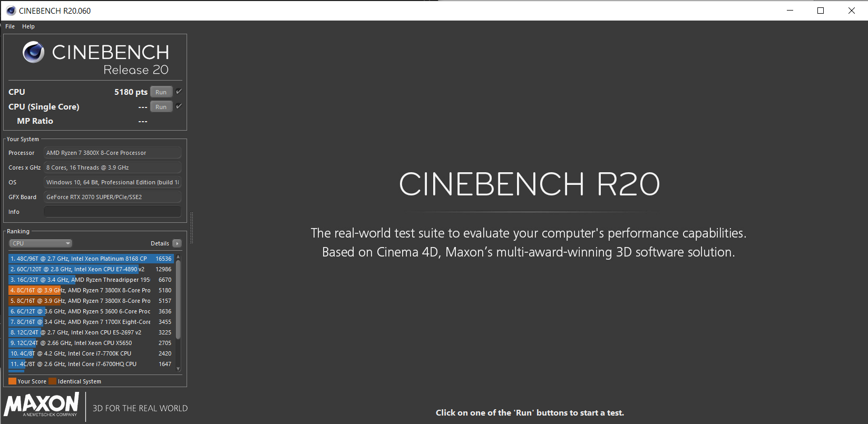
Task: Close the Cinebench window
Action: coord(852,11)
